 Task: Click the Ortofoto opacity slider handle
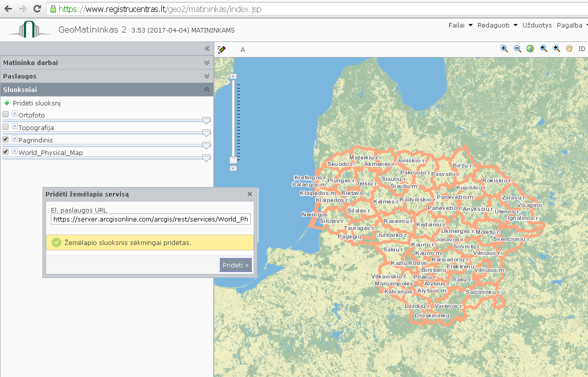[206, 120]
